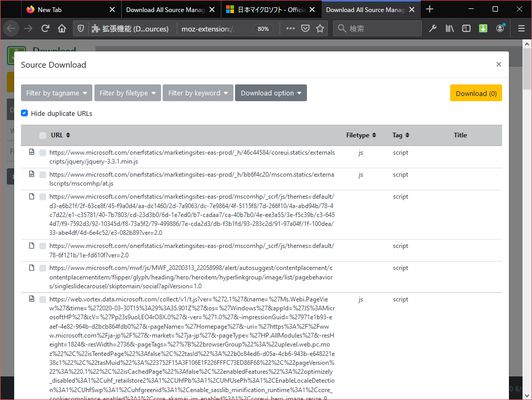Close the New Tab tab
This screenshot has width=532, height=400.
click(112, 10)
